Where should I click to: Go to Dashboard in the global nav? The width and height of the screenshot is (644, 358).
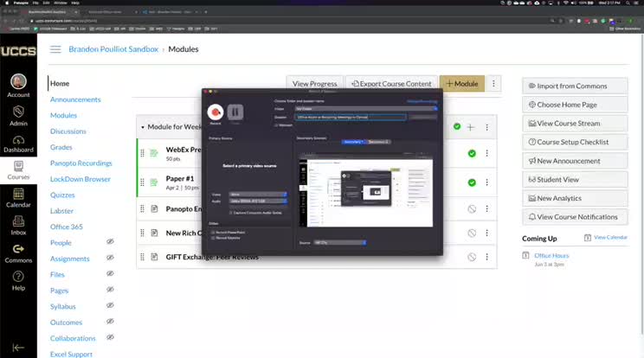18,144
